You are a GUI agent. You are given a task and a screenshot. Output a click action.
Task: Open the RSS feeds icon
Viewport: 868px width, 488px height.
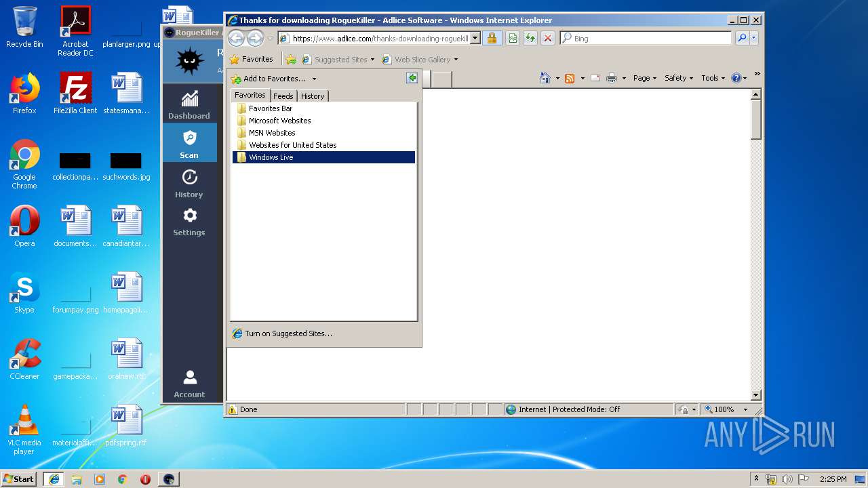click(570, 78)
